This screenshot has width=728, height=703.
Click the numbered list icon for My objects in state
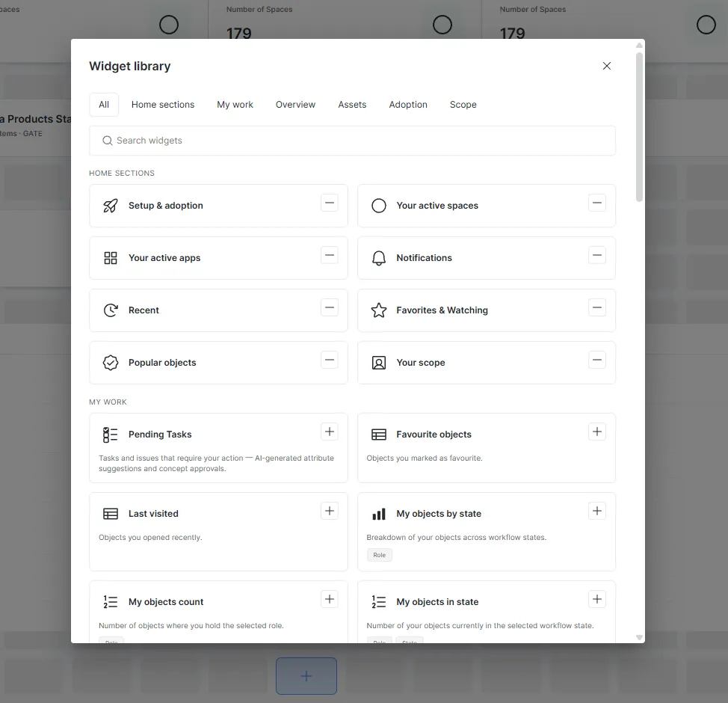point(379,602)
